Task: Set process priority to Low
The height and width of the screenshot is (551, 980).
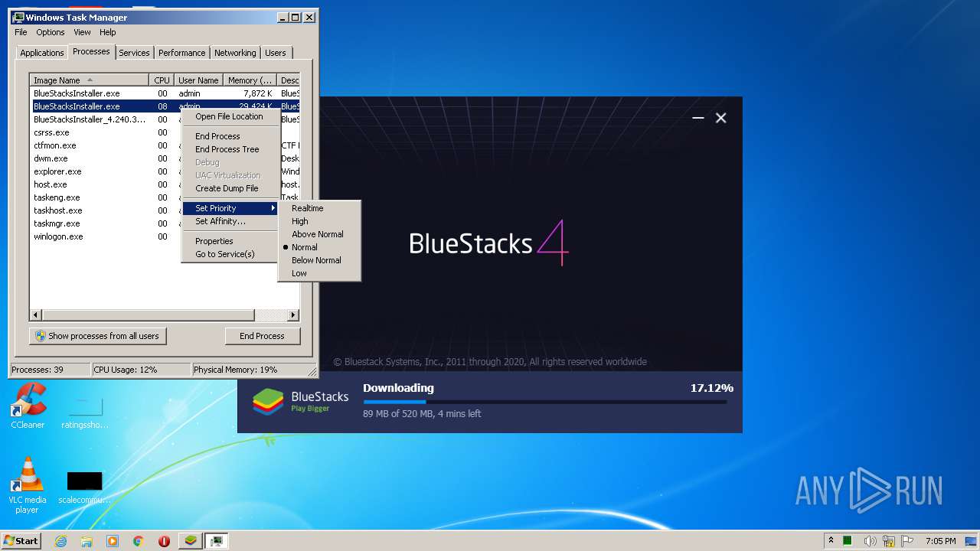Action: click(x=319, y=273)
